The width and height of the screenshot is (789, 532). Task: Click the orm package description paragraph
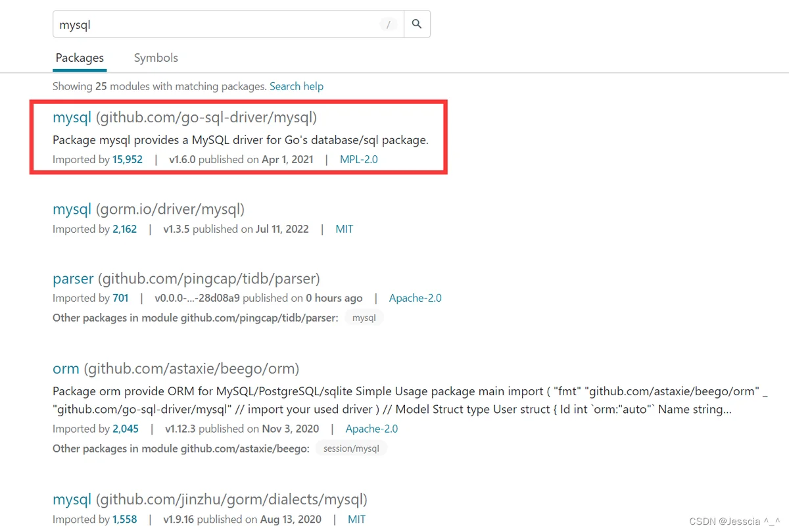click(x=411, y=400)
